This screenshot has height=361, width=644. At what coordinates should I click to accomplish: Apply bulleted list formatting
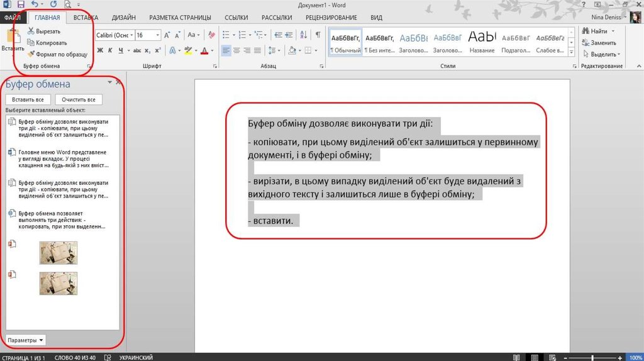pos(227,35)
